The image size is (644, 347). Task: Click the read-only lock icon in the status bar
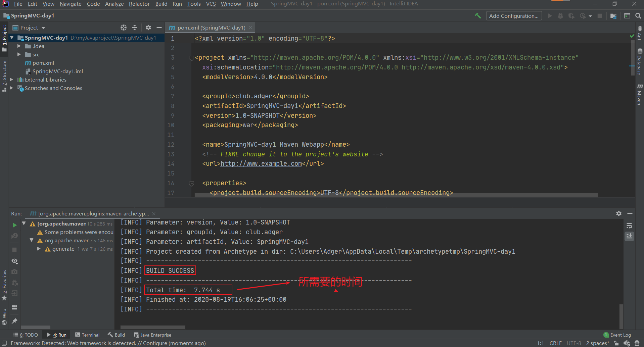tap(616, 343)
